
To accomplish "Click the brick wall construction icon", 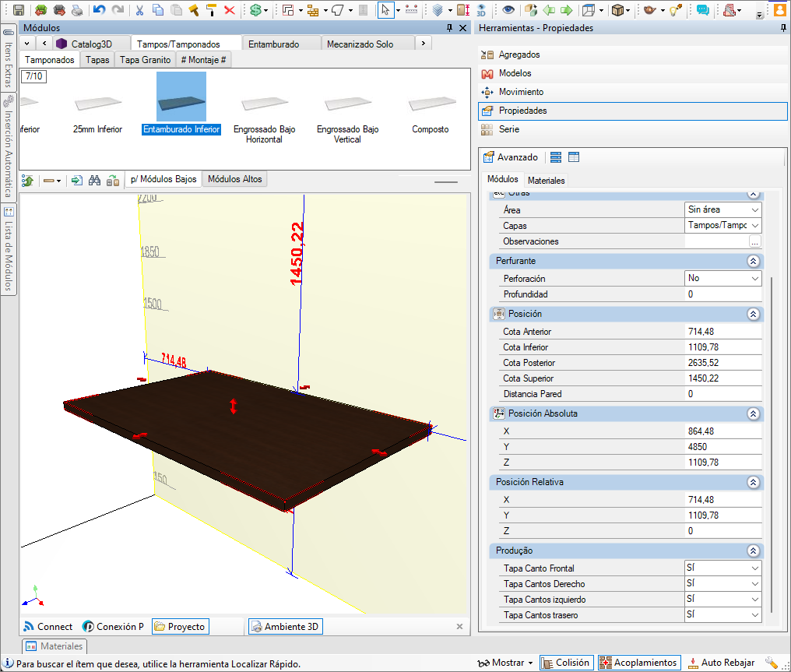I will pyautogui.click(x=313, y=10).
